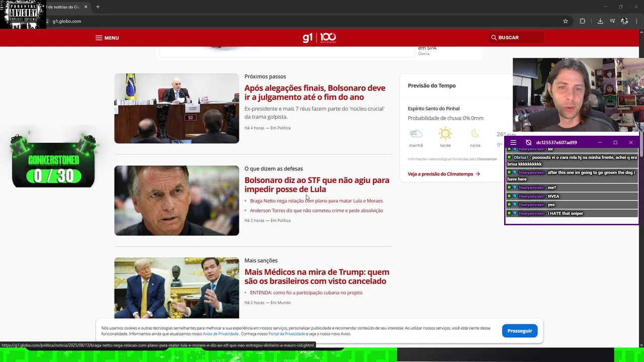The width and height of the screenshot is (644, 362).
Task: Click 'Espírito Santo do Pinhal' location text
Action: click(434, 109)
